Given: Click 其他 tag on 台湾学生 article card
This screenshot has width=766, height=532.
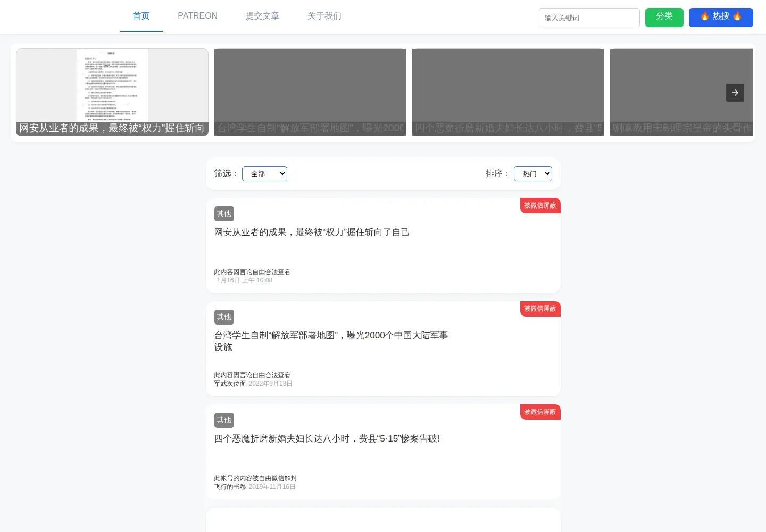Looking at the screenshot, I should 224,317.
